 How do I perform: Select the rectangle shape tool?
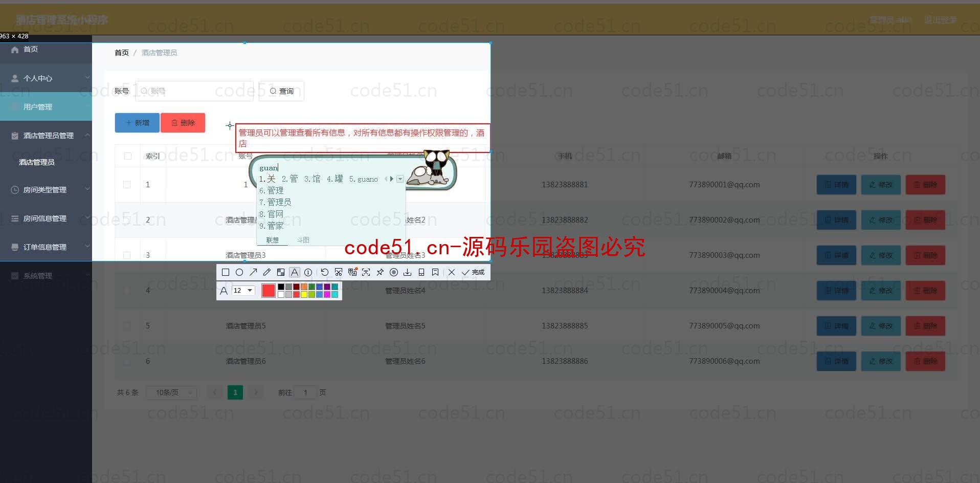[226, 272]
